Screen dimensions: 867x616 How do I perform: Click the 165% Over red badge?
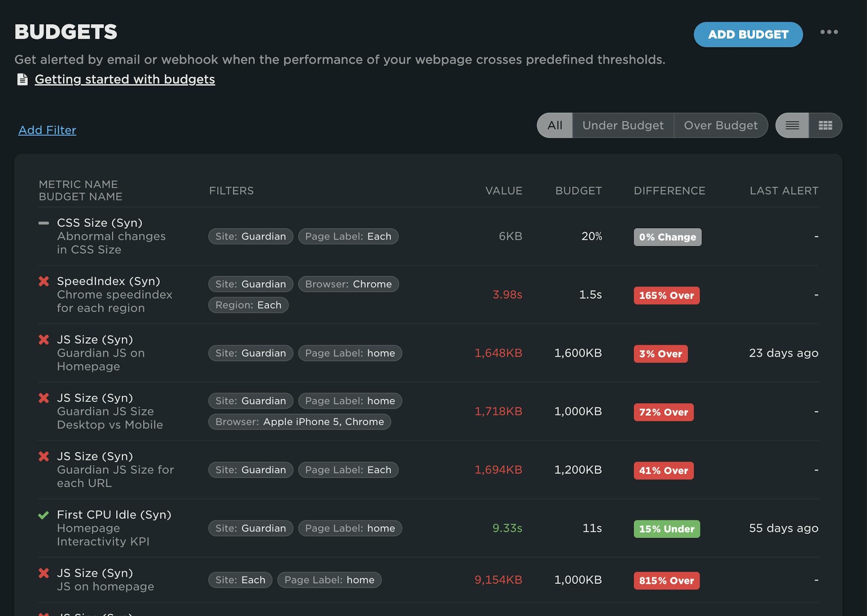(x=666, y=296)
